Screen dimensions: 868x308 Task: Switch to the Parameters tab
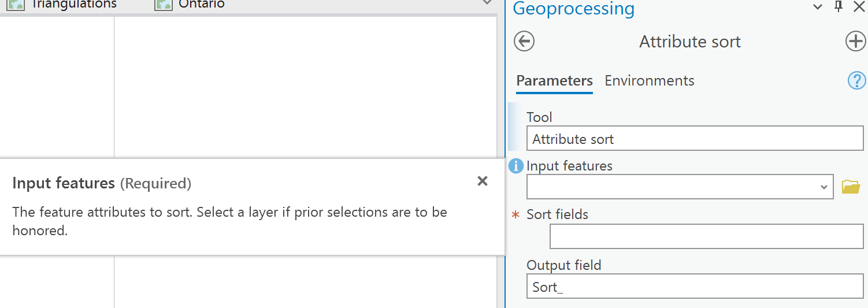point(554,81)
